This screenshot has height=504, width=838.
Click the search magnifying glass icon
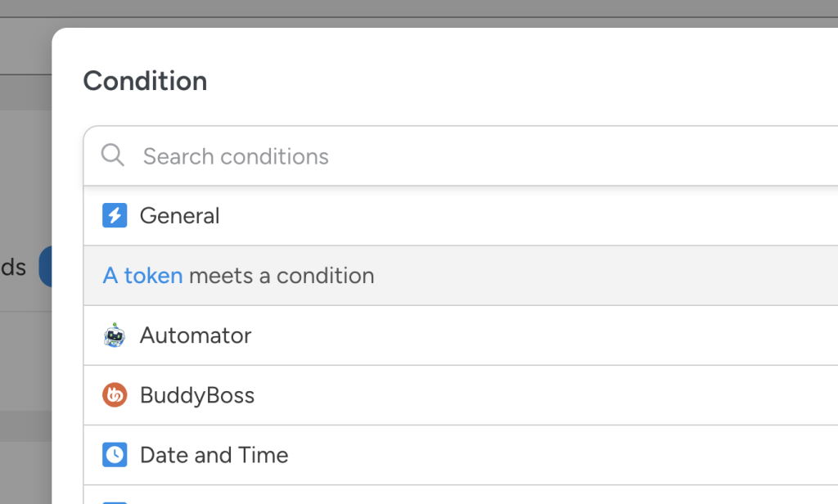pos(112,155)
